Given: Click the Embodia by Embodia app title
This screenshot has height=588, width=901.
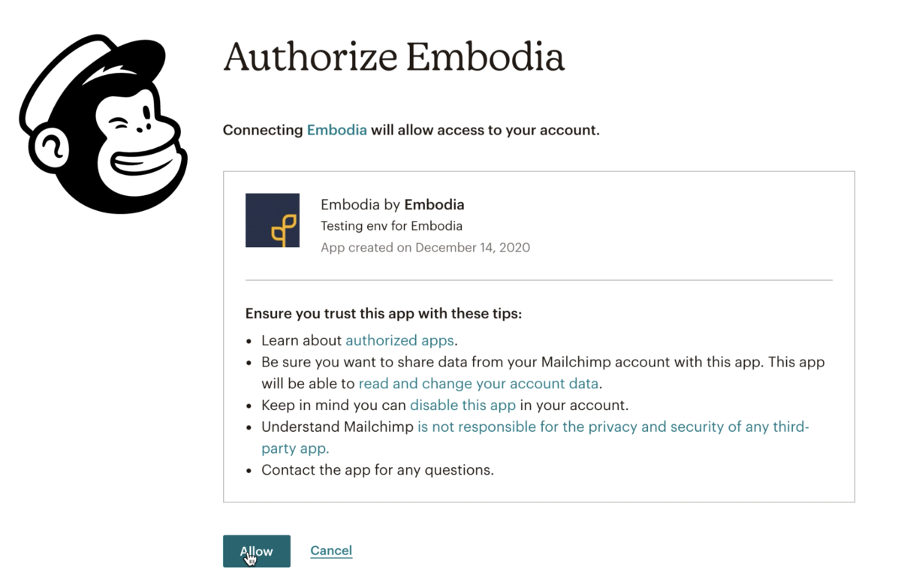Looking at the screenshot, I should click(392, 204).
